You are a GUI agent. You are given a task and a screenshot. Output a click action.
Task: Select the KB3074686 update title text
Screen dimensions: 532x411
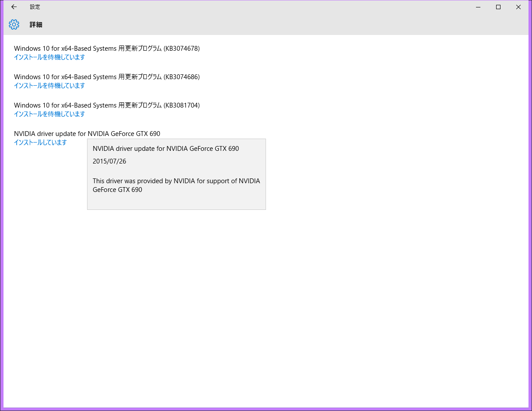click(x=107, y=77)
